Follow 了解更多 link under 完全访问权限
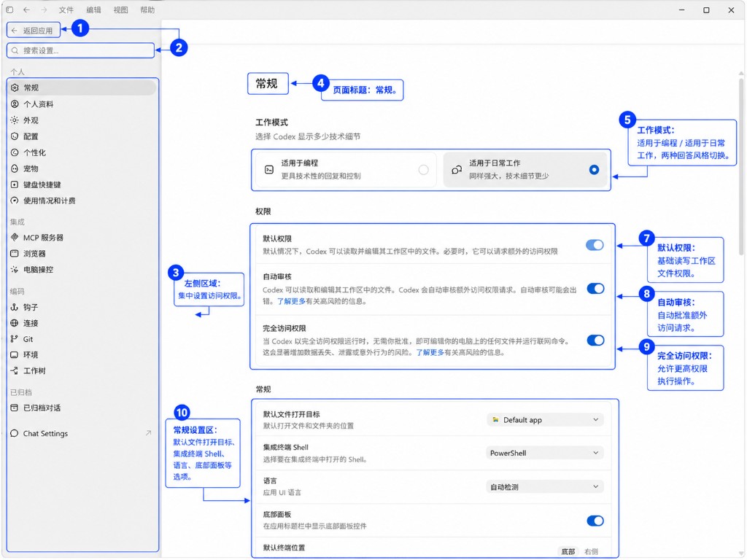 430,352
